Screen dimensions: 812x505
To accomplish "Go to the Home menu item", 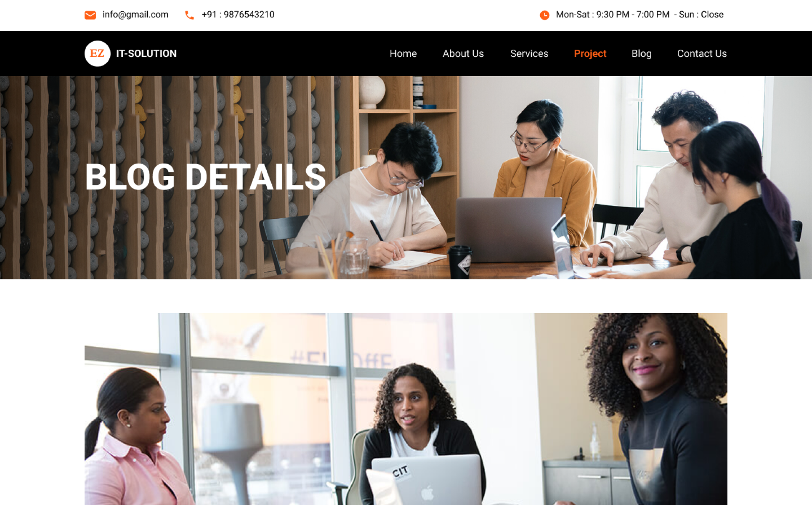I will [403, 54].
